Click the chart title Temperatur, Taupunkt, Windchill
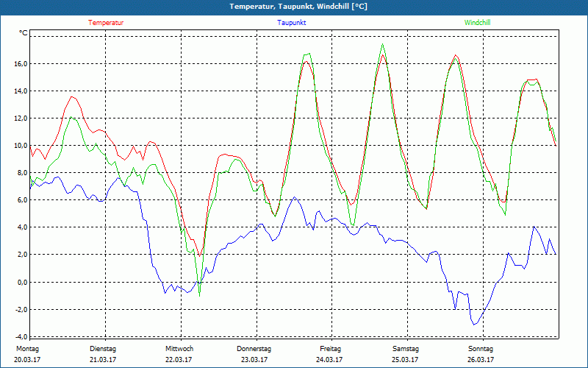Screen dimensions: 588x368 298,7
